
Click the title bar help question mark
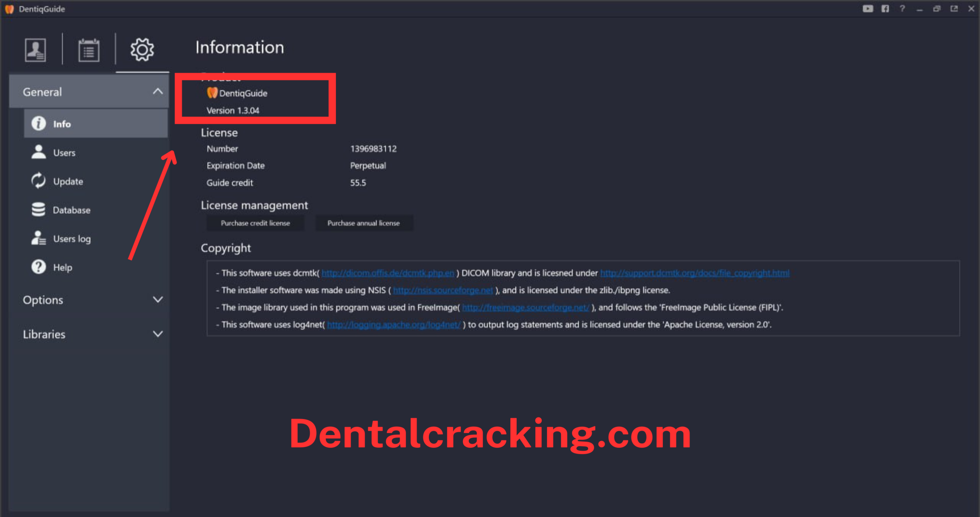[902, 9]
